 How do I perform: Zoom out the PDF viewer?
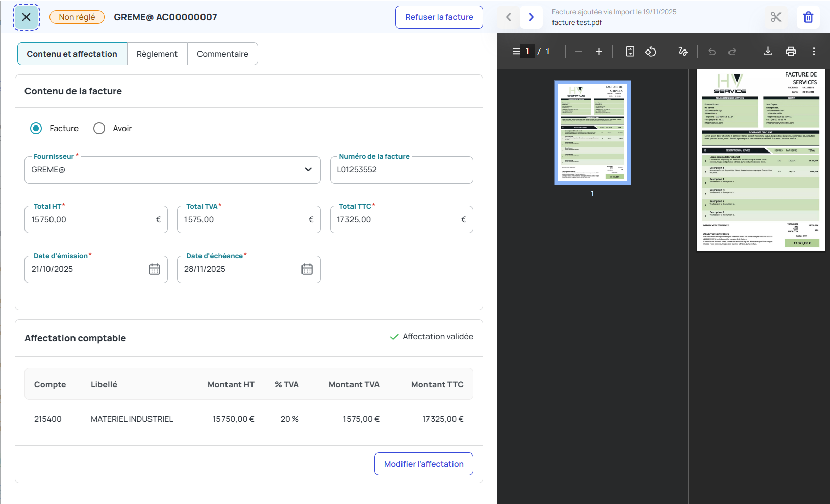point(579,51)
